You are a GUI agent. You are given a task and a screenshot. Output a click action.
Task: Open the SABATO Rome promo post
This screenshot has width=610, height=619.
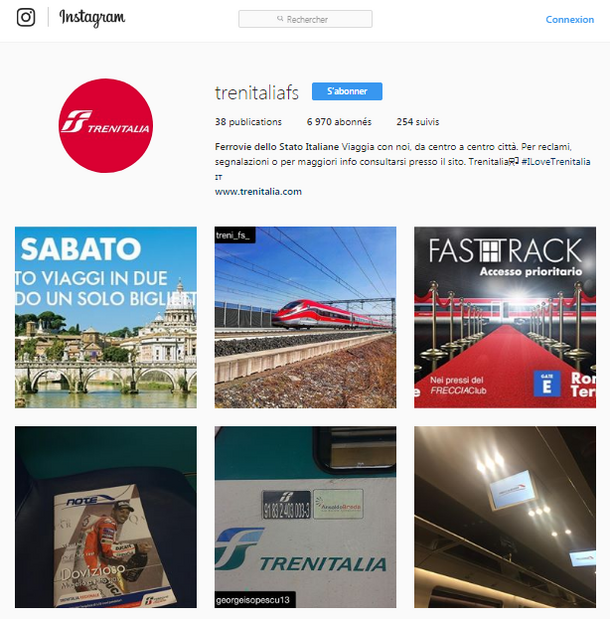coord(106,317)
